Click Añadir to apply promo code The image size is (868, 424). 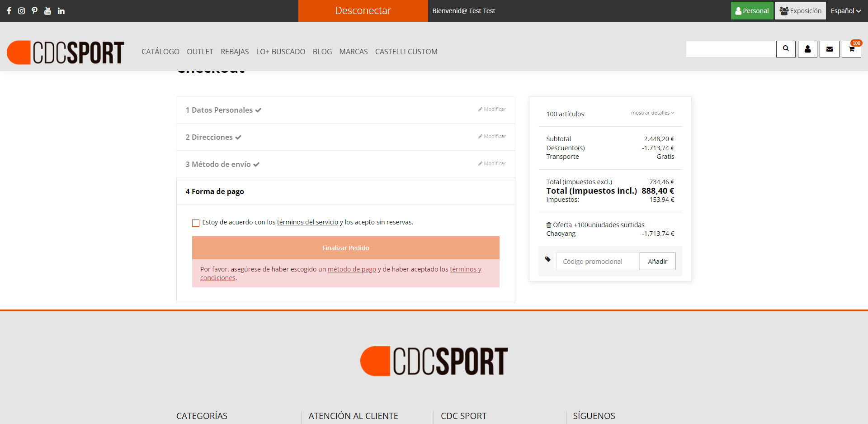coord(658,262)
